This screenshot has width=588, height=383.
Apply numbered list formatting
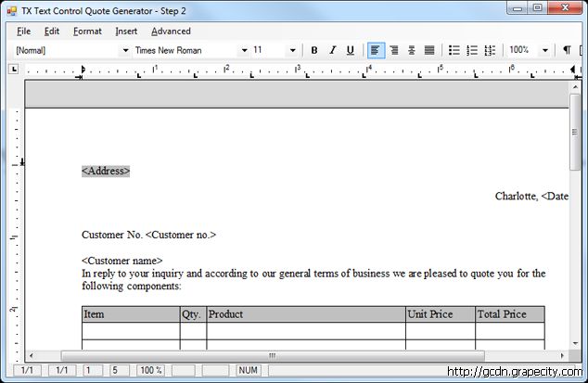pos(472,50)
